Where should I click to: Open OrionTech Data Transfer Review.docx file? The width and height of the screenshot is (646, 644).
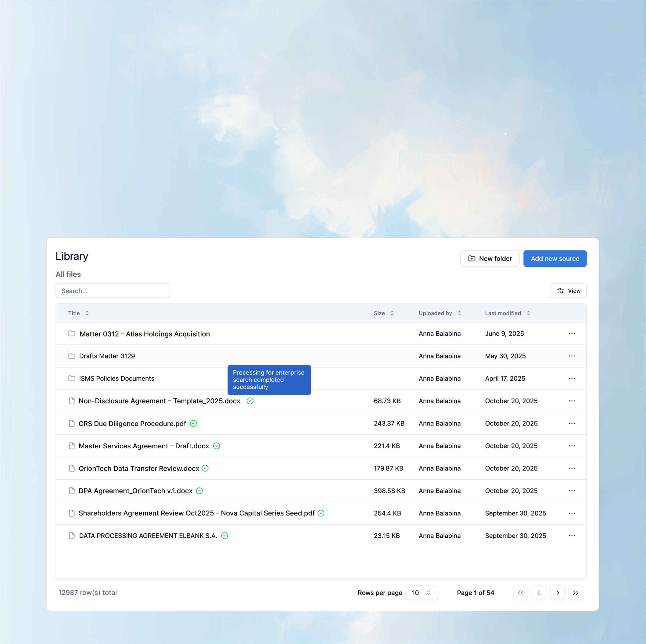(x=139, y=468)
